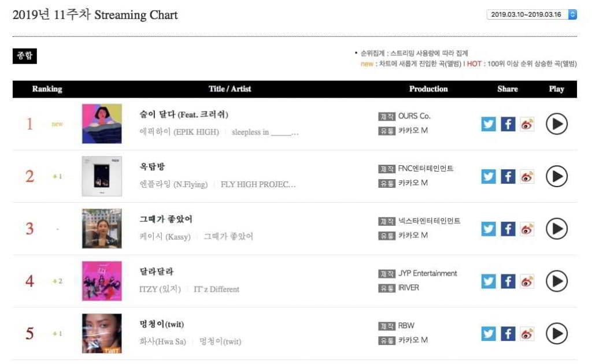Share rank 1 song on Weibo

coord(527,124)
